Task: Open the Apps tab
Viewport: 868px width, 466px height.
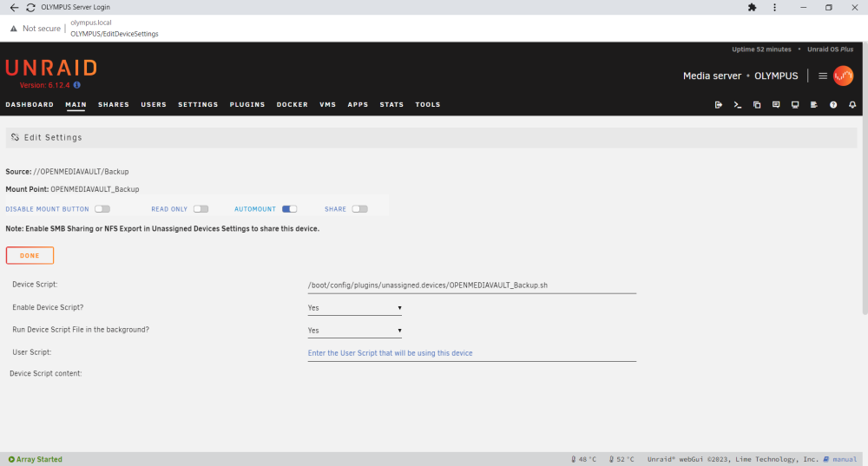Action: tap(358, 105)
